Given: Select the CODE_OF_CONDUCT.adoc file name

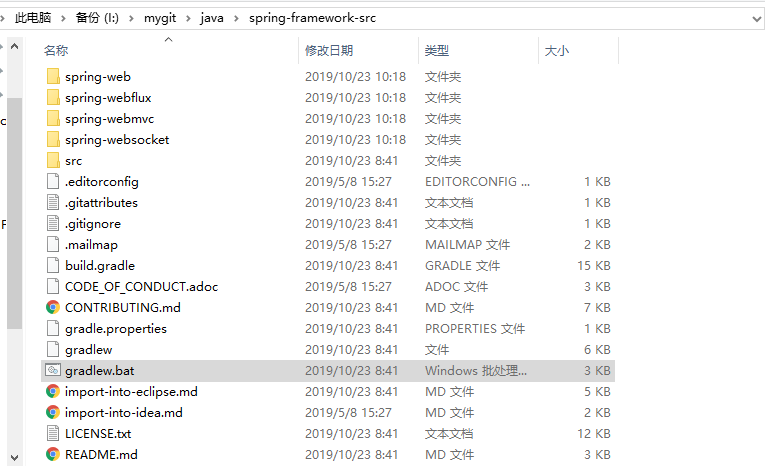Looking at the screenshot, I should 141,286.
